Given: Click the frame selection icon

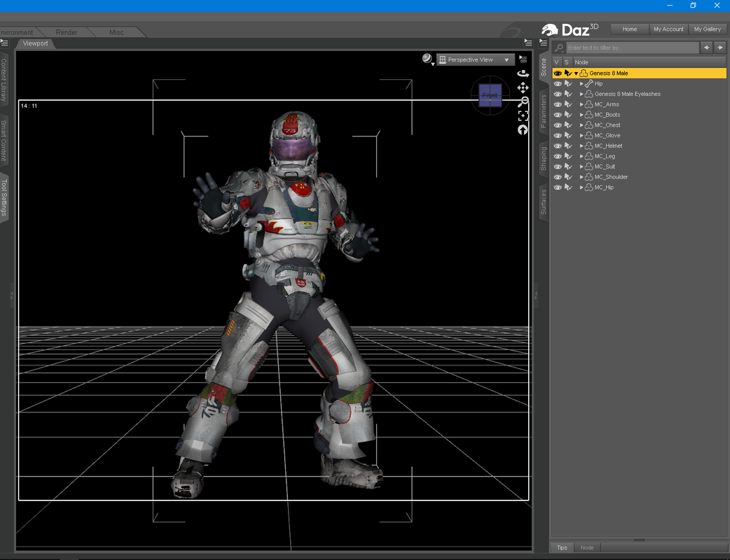Looking at the screenshot, I should (523, 115).
